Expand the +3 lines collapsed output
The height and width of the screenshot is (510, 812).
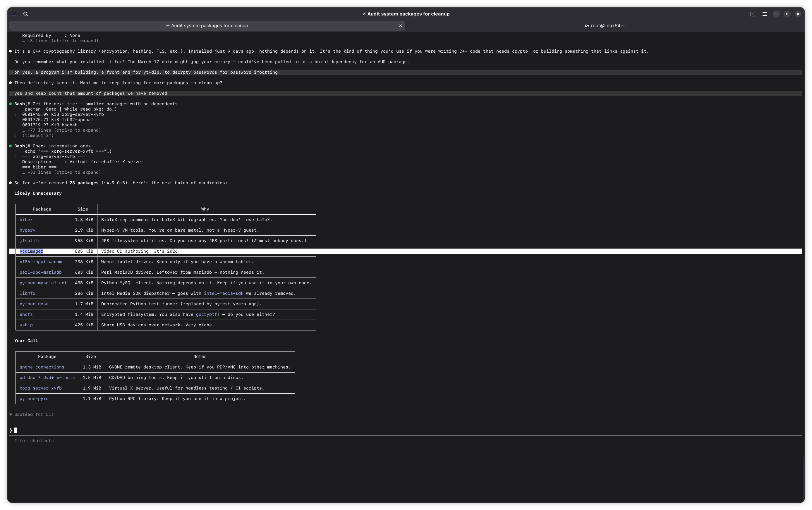(x=60, y=41)
